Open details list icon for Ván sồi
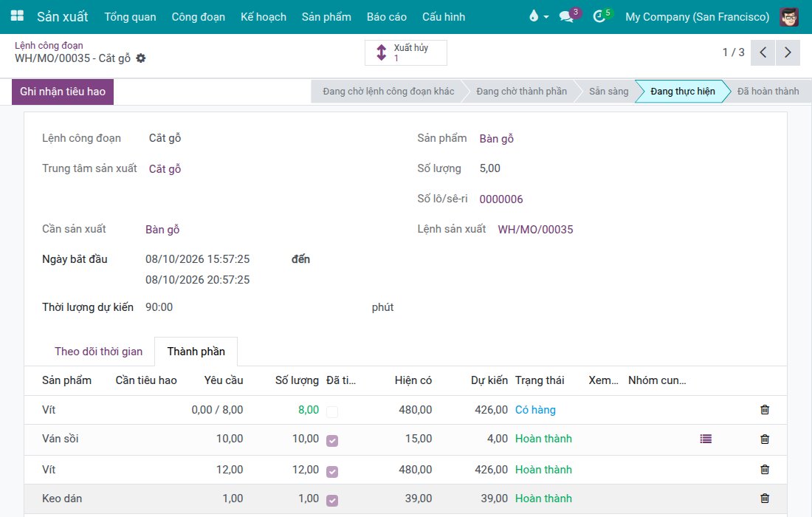The image size is (812, 517). 705,439
